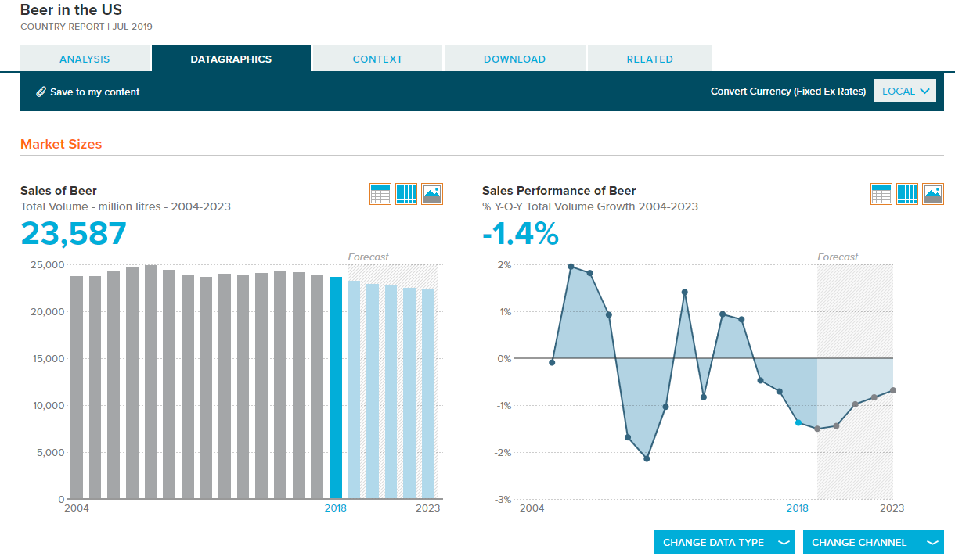This screenshot has height=560, width=955.
Task: Click the last forecast bar for 2023
Action: pos(428,394)
